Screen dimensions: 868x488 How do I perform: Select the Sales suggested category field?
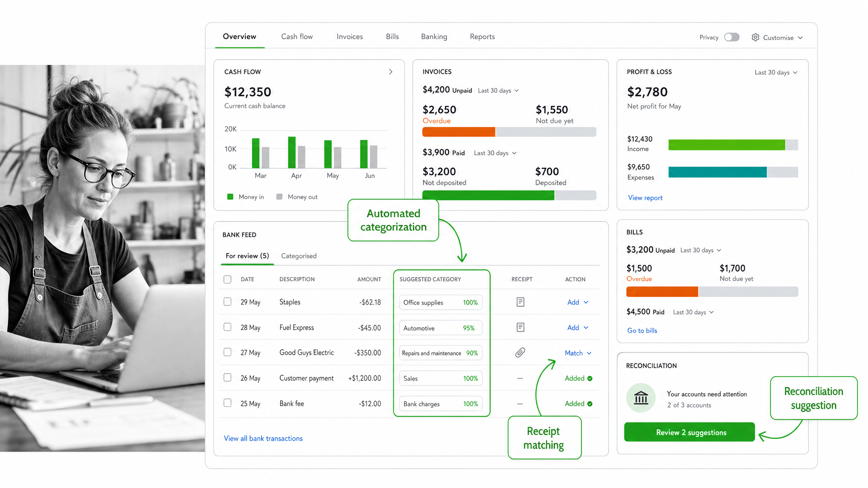(441, 378)
